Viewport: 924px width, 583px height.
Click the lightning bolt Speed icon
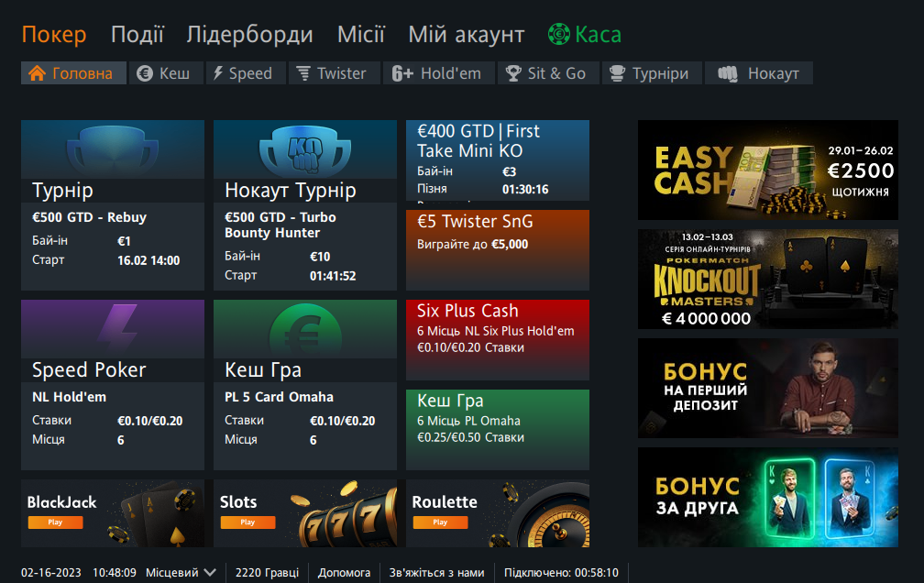click(x=219, y=73)
